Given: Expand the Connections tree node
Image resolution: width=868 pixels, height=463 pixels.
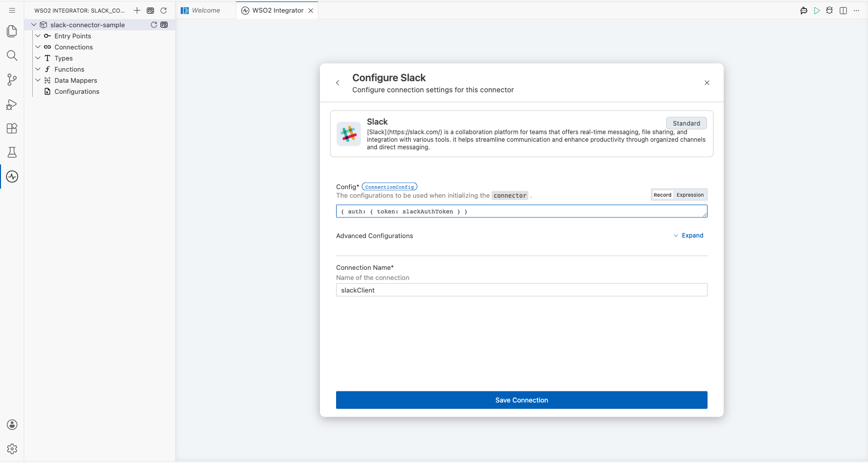Looking at the screenshot, I should (x=38, y=47).
